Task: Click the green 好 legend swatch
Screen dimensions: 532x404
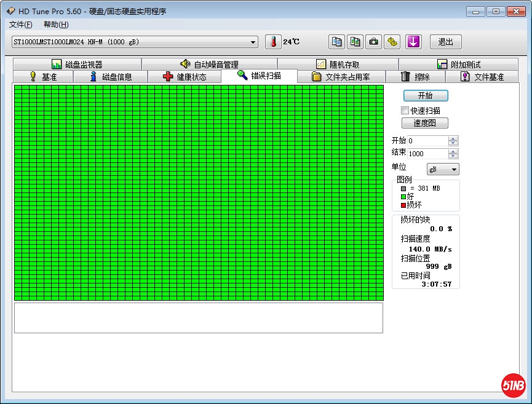Action: tap(403, 197)
